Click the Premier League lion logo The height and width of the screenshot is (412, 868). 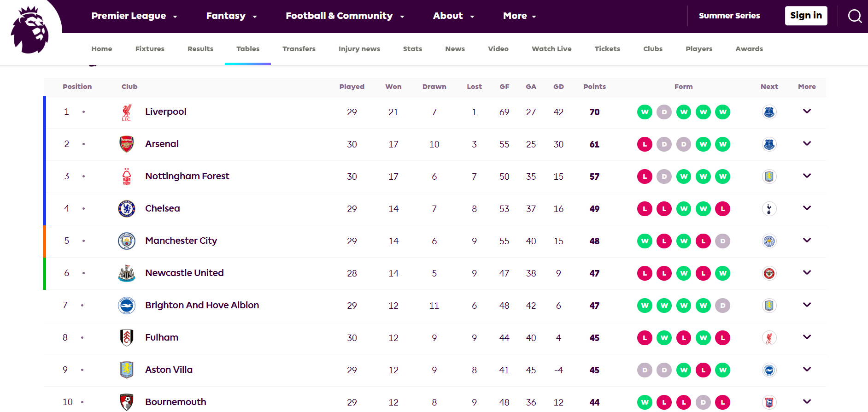pos(29,30)
